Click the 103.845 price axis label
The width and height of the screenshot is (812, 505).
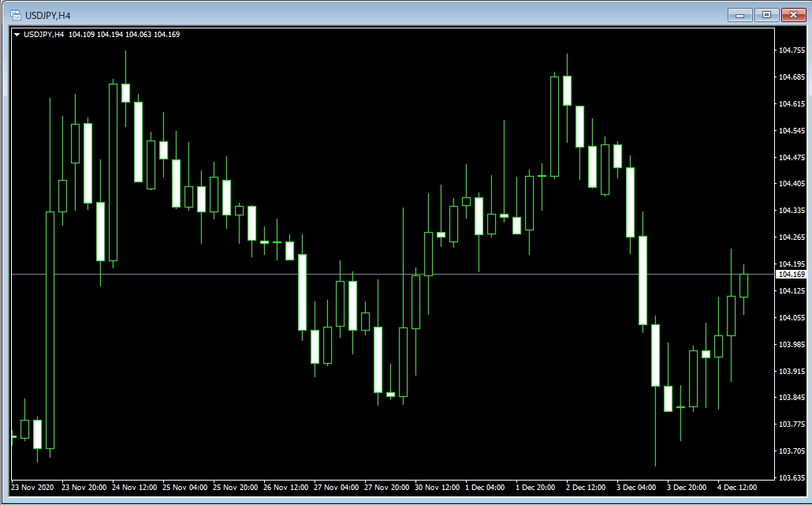[x=792, y=398]
